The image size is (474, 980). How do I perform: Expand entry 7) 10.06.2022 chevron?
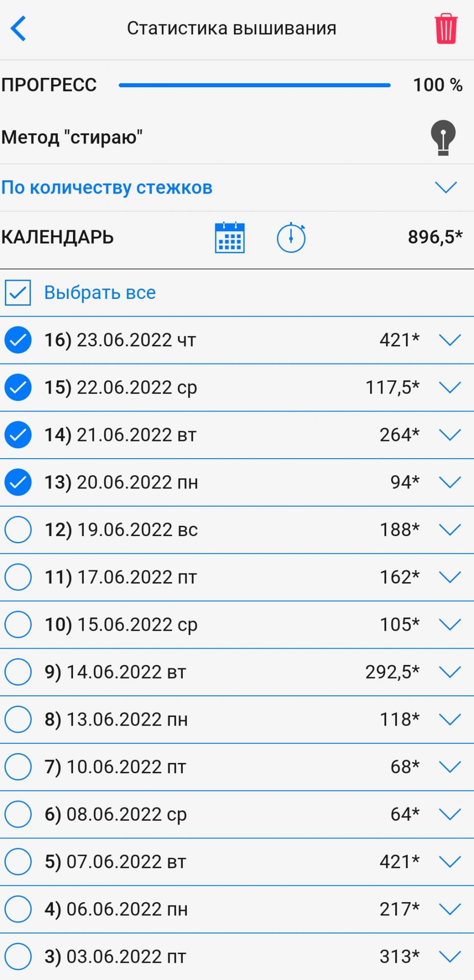(x=449, y=767)
